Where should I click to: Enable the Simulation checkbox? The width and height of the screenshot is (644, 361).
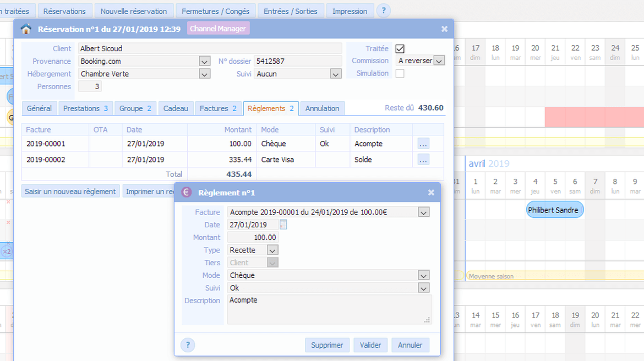(x=400, y=74)
